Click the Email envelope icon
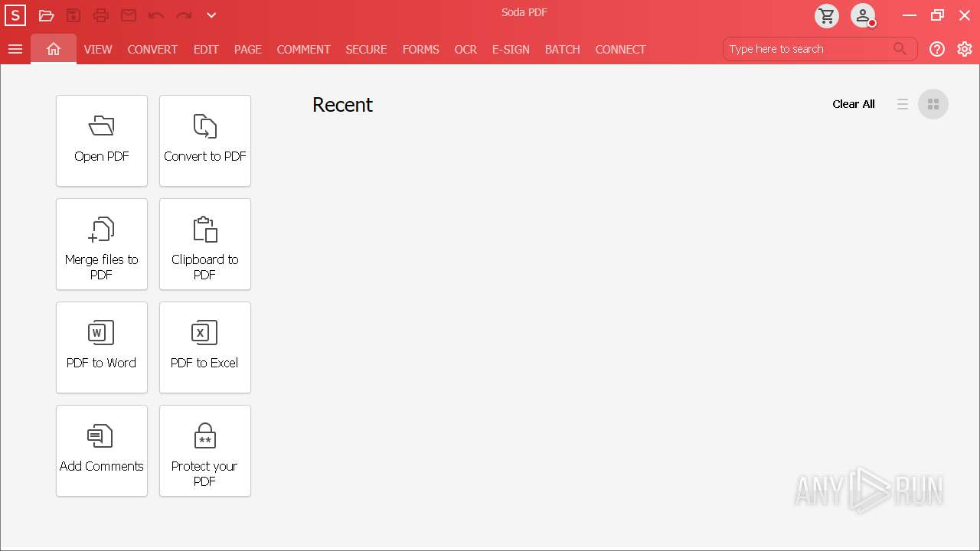 pyautogui.click(x=129, y=15)
